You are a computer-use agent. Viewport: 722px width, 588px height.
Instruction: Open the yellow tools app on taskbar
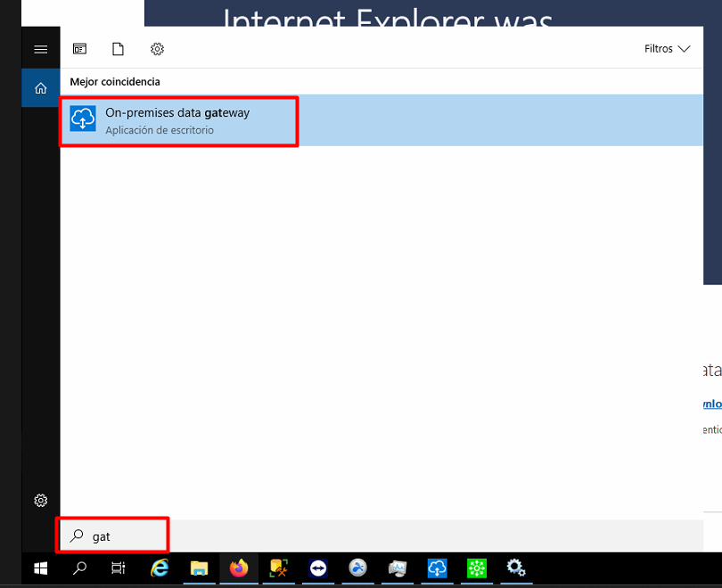click(x=279, y=568)
